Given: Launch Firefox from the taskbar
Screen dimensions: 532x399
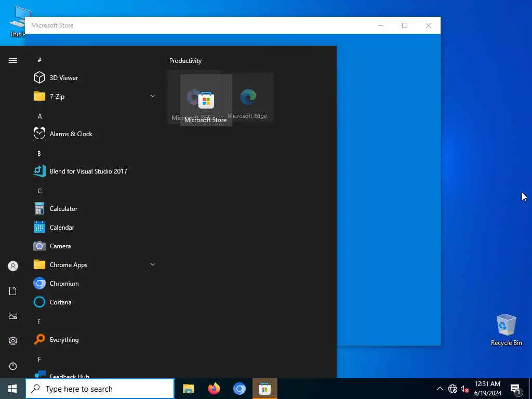Looking at the screenshot, I should click(x=214, y=389).
